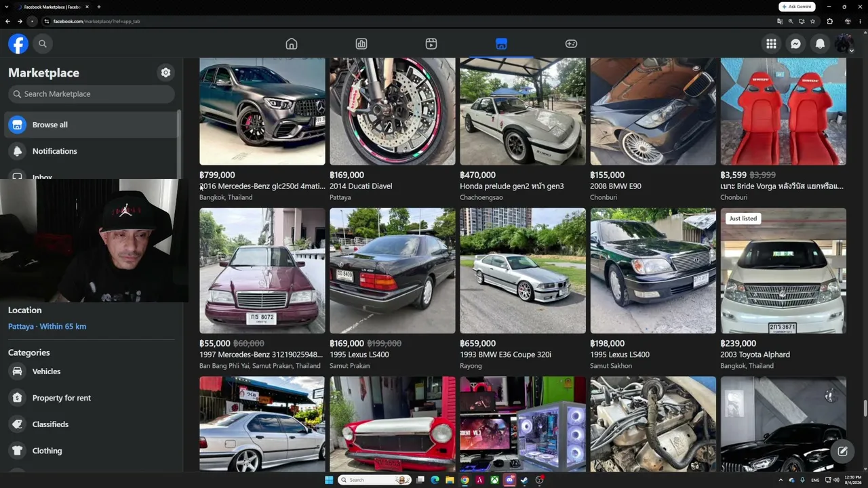This screenshot has height=488, width=868.
Task: Change location Pattaya · Within 65 km
Action: click(x=47, y=327)
